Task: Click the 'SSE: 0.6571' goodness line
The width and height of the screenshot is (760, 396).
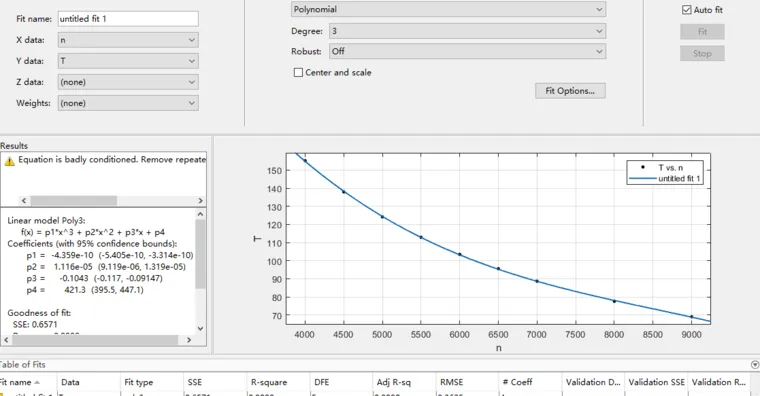Action: (35, 324)
